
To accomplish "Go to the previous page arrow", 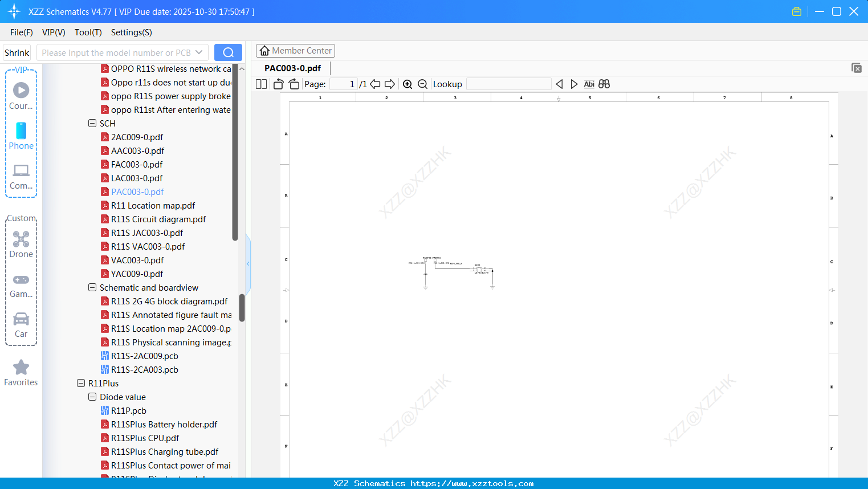I will pos(375,84).
